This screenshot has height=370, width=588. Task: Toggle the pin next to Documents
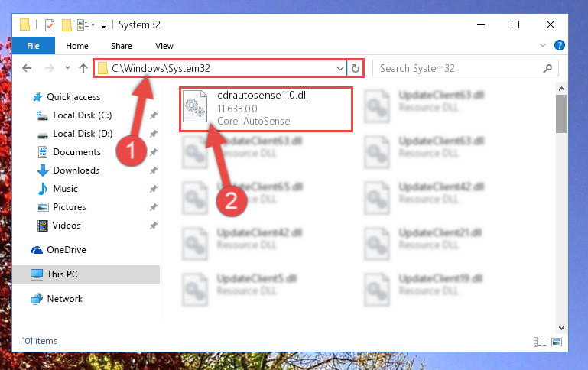point(154,152)
